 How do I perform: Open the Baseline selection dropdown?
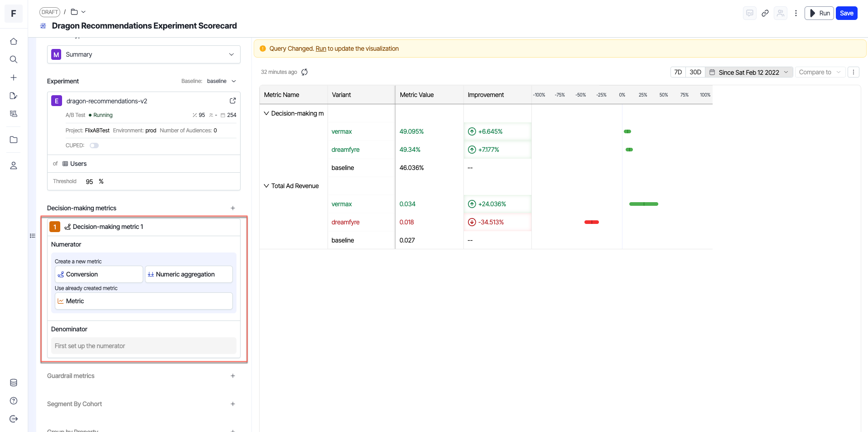click(222, 81)
